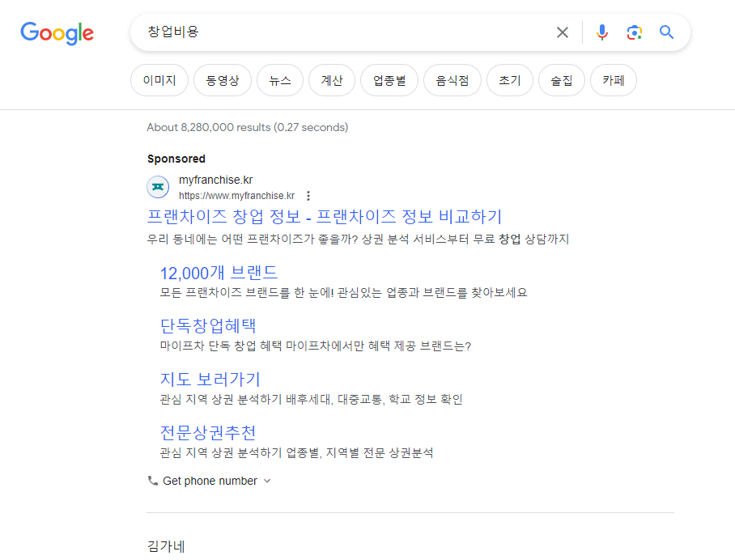Screen dimensions: 735x560
Task: Select the 음식점 filter chip
Action: click(x=452, y=80)
